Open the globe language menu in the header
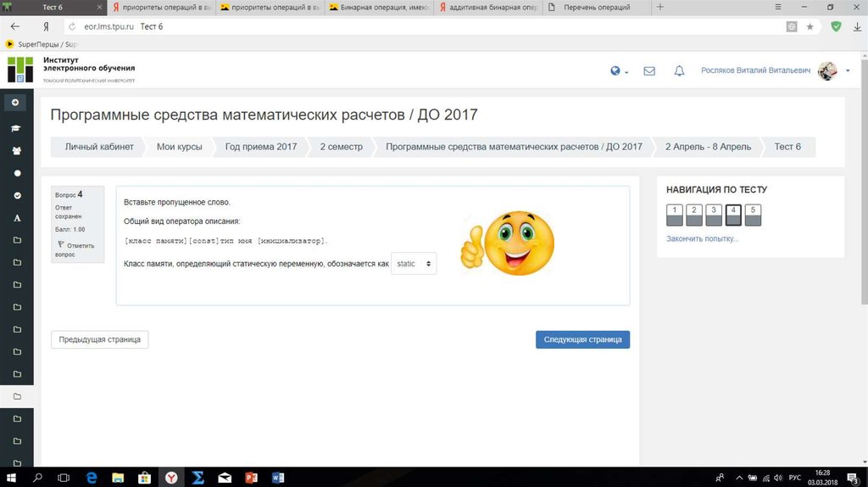Viewport: 868px width, 487px height. 618,71
